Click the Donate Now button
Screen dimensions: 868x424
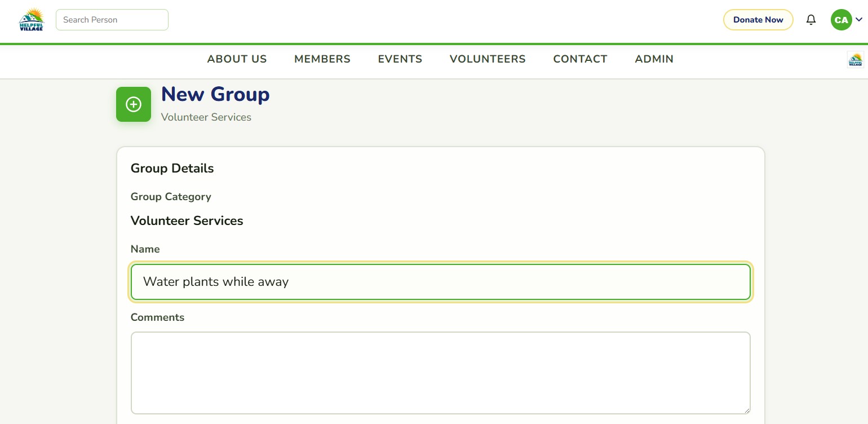[x=758, y=20]
